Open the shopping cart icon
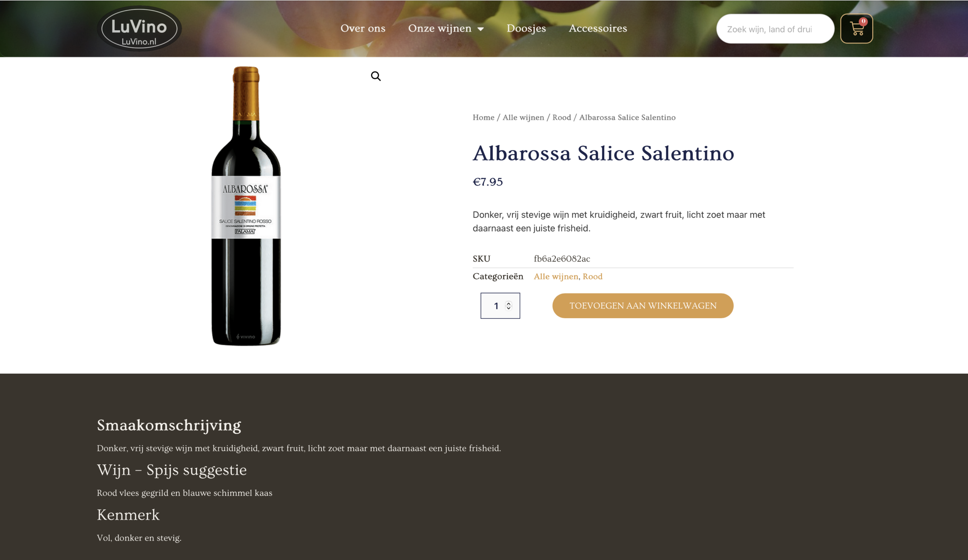The height and width of the screenshot is (560, 968). click(x=856, y=29)
